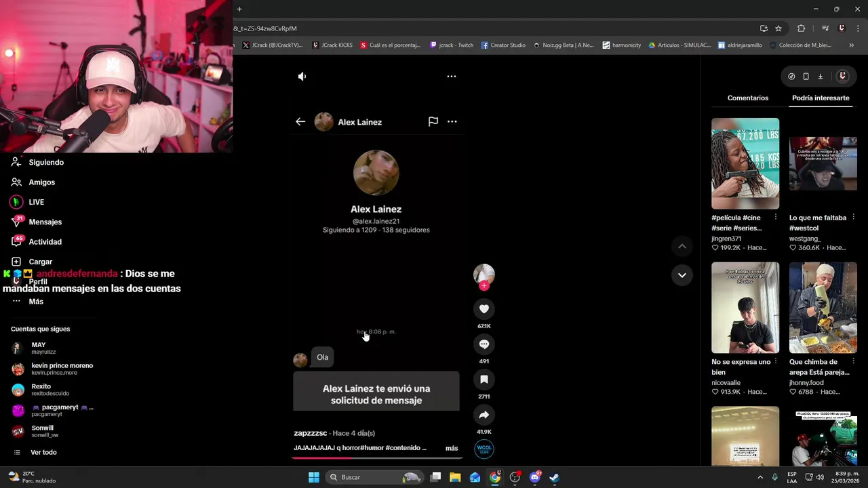Open new Chrome tab with plus
The image size is (868, 488).
[239, 9]
